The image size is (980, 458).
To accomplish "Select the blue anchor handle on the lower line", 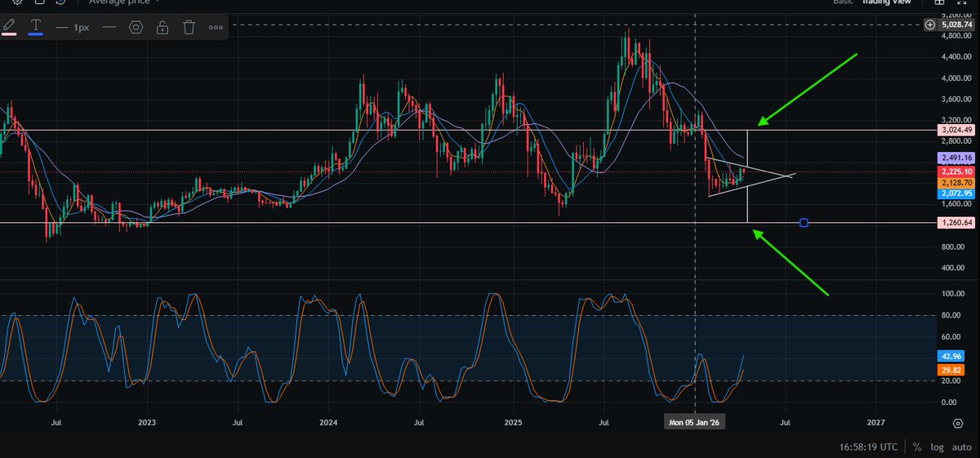I will [x=804, y=223].
